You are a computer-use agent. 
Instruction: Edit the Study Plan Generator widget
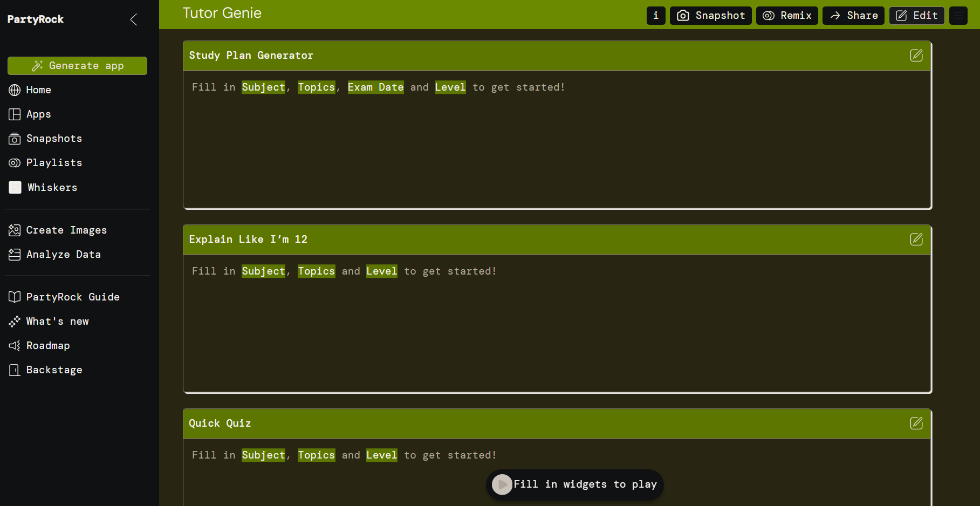[x=916, y=56]
